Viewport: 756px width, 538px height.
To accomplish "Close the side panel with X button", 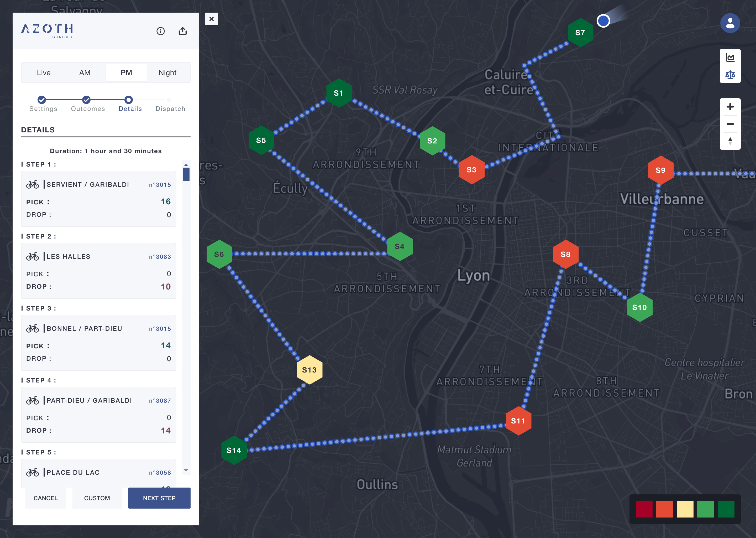I will click(x=212, y=19).
